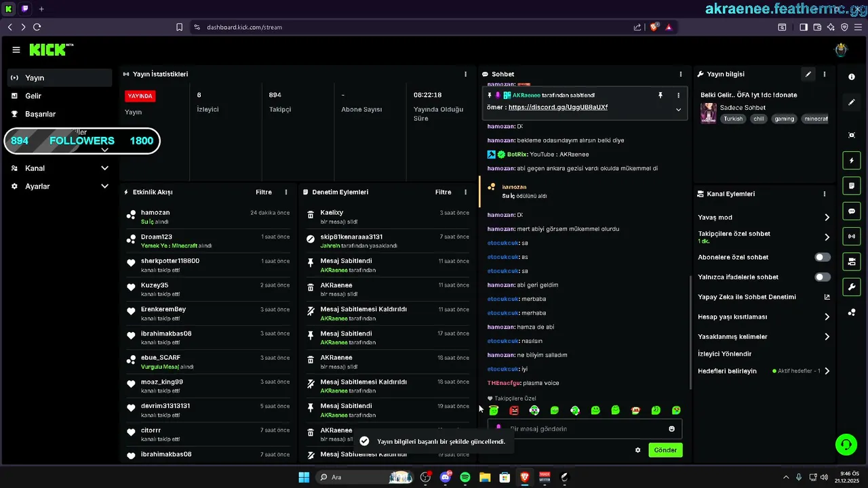The image size is (868, 488).
Task: Open the hamburger menu beside the Kick logo
Action: [x=16, y=49]
